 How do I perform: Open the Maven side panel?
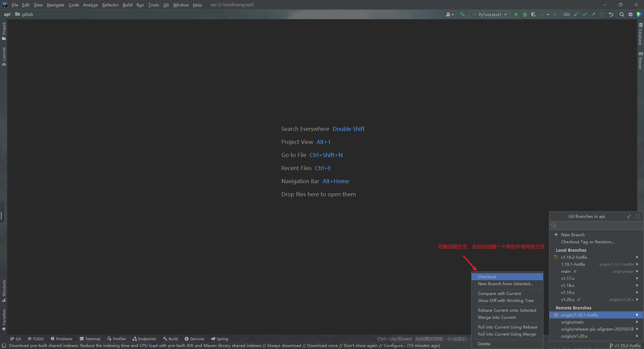coord(640,61)
